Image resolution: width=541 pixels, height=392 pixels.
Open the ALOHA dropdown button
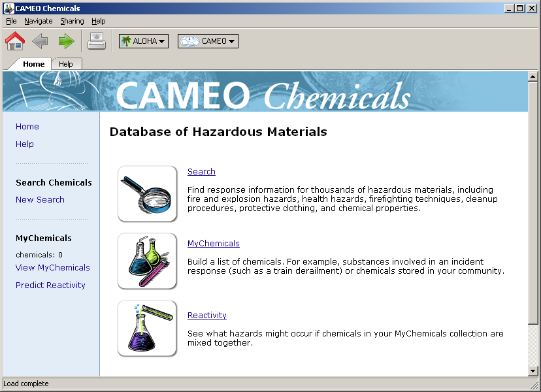[x=144, y=41]
